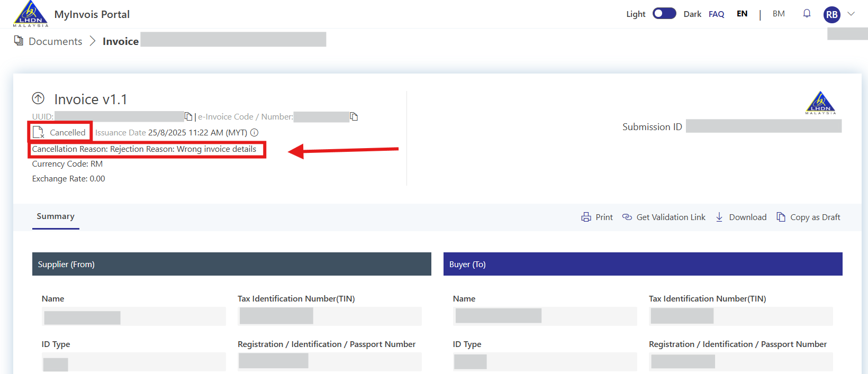Show Issuance Date info tooltip icon
868x374 pixels.
coord(254,133)
